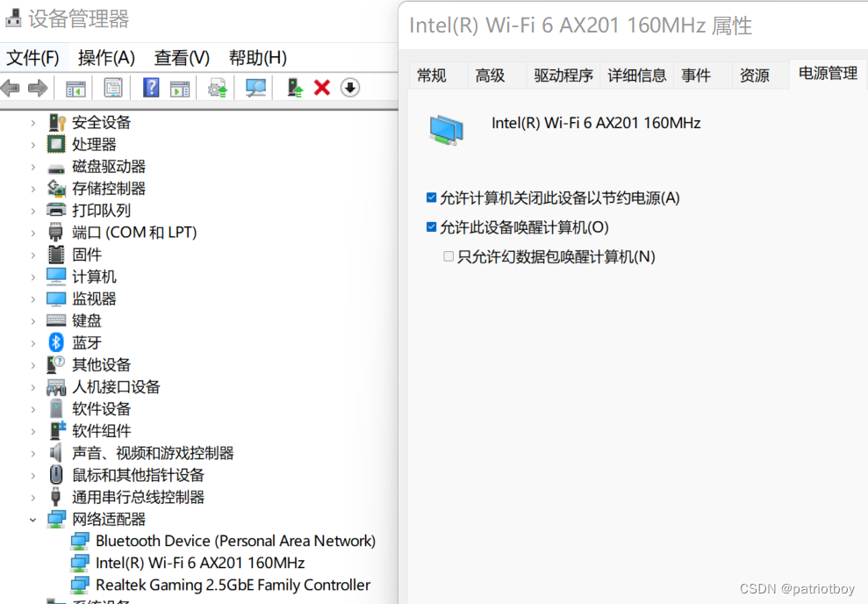Click the 通用串行总线控制器 USB icon

[x=55, y=497]
